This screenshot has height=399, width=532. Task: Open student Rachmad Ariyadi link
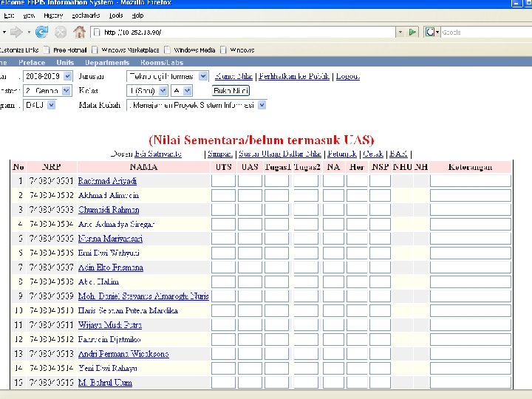(x=107, y=181)
